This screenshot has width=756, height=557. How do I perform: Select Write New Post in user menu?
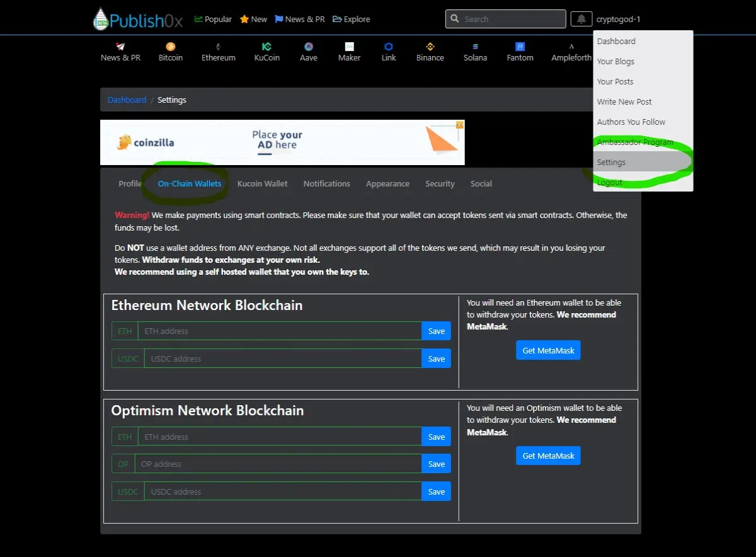point(643,101)
